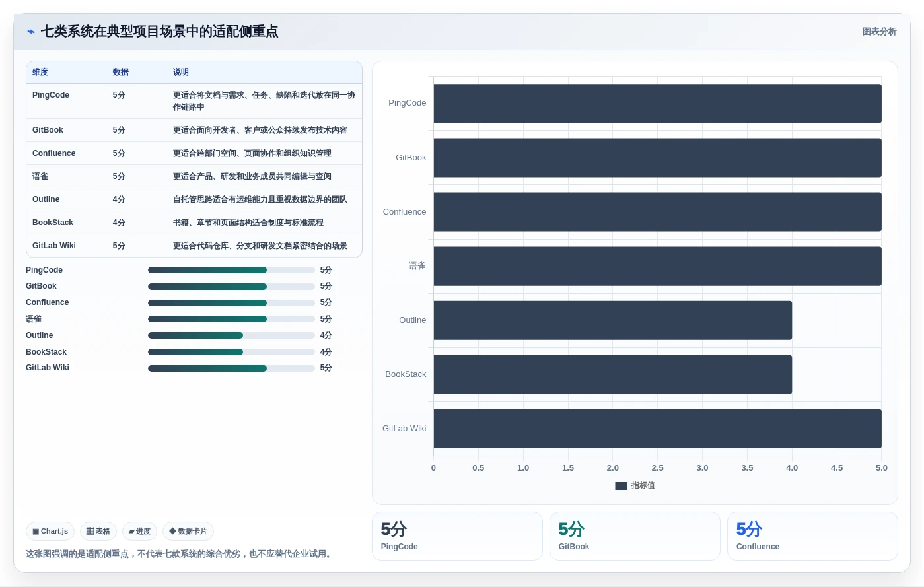This screenshot has width=924, height=587.
Task: Click the GitBook table row name
Action: [48, 130]
